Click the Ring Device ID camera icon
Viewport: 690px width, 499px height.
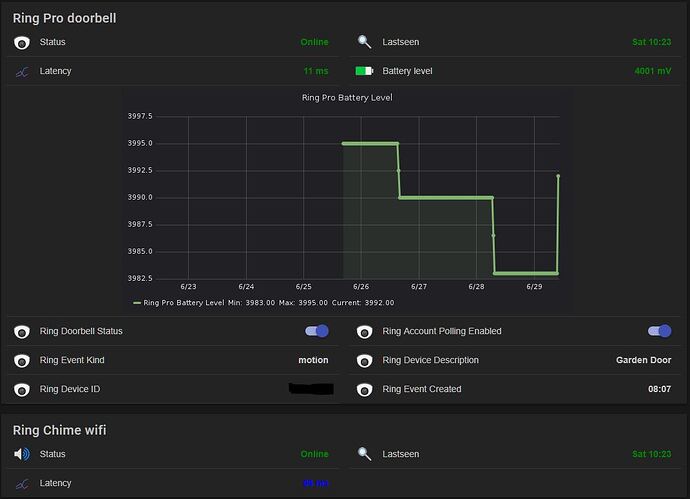[22, 390]
